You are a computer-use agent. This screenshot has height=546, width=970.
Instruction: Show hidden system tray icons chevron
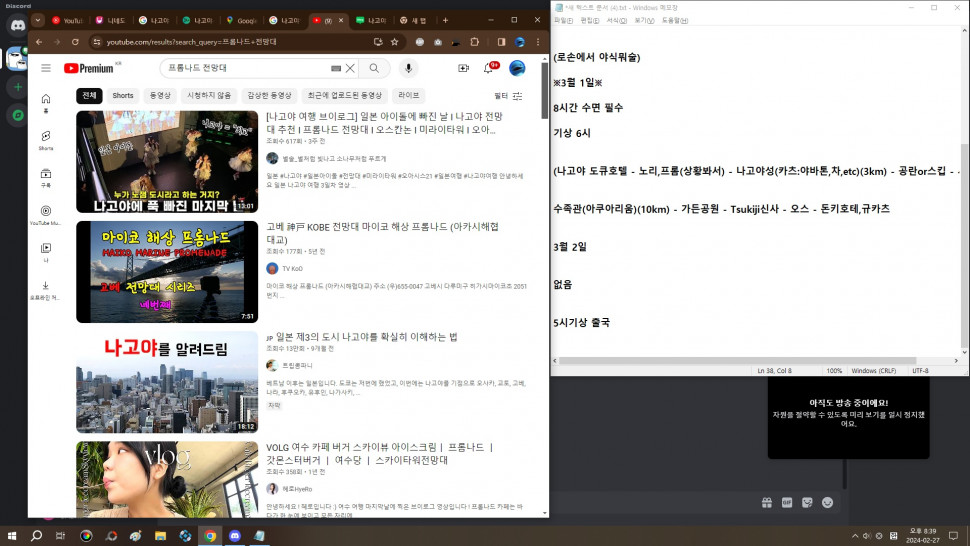click(855, 536)
